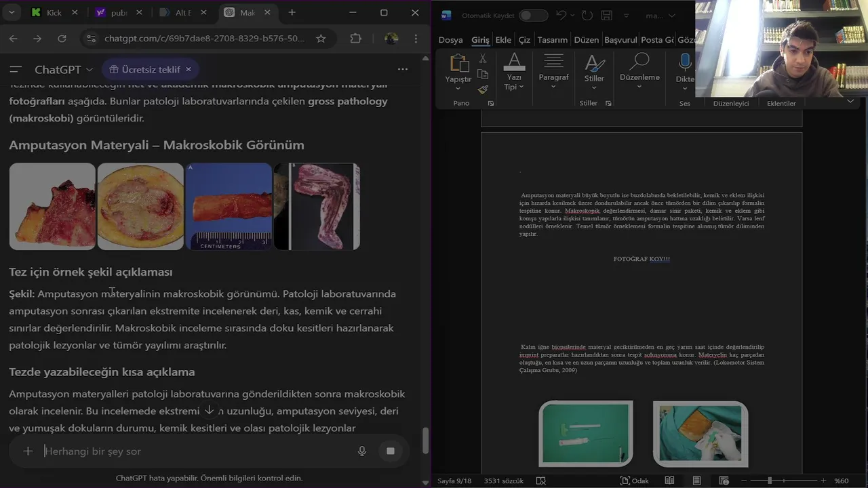Close the Kick browser tab

point(75,12)
